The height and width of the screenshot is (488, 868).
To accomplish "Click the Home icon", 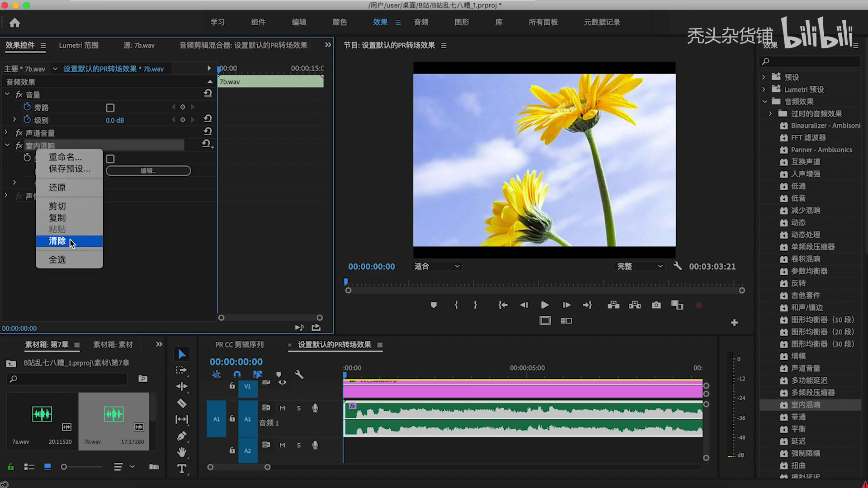I will coord(15,23).
